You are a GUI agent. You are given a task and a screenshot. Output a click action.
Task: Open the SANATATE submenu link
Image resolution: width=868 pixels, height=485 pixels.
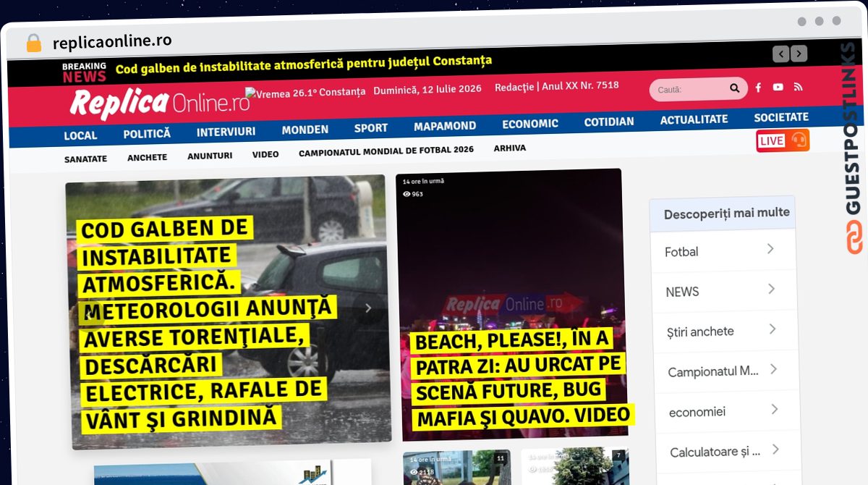[85, 159]
